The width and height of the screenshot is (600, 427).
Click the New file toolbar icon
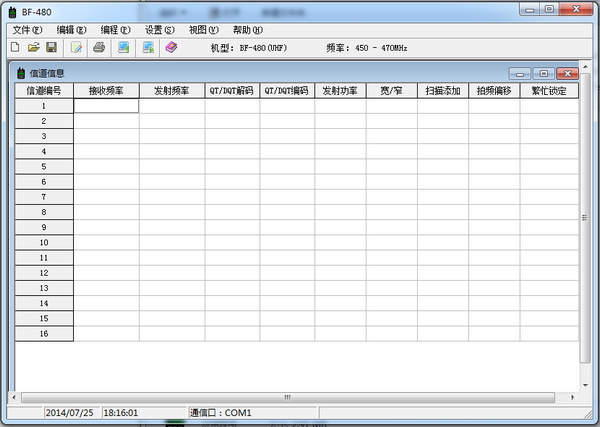[15, 47]
